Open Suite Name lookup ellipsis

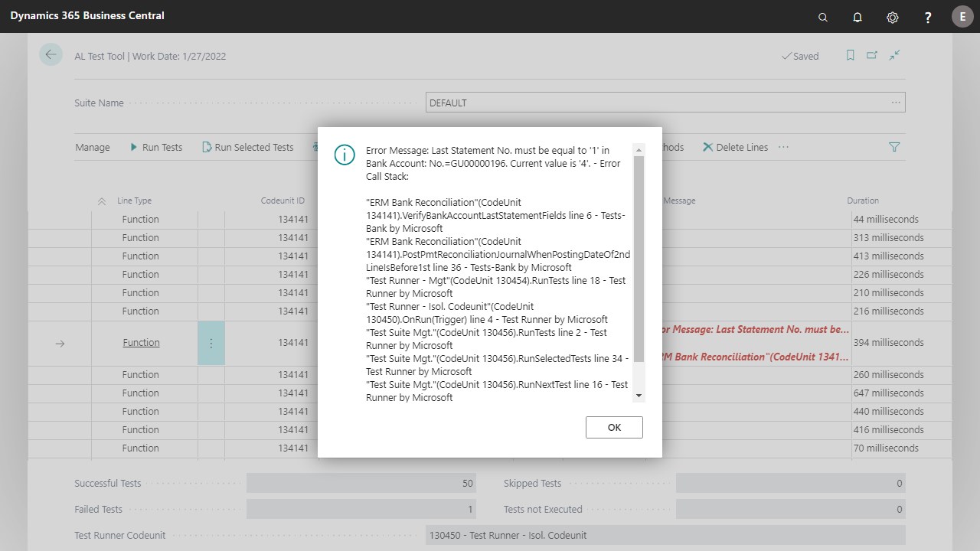[896, 103]
